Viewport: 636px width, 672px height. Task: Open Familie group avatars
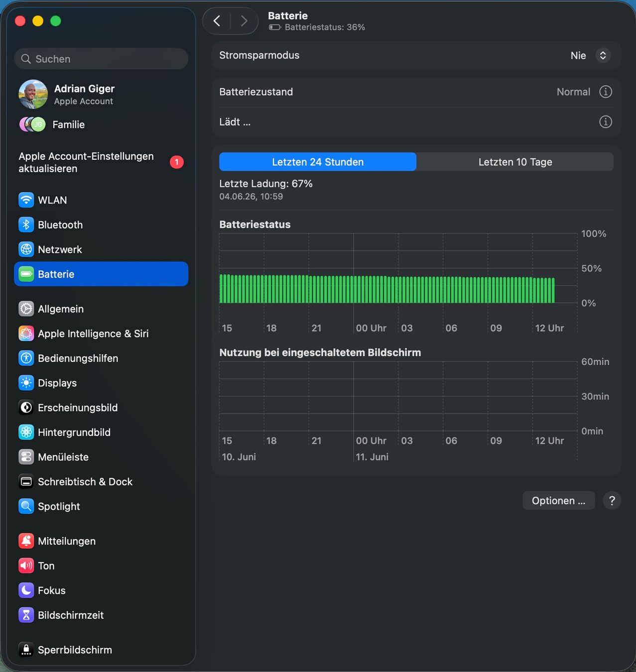tap(32, 124)
